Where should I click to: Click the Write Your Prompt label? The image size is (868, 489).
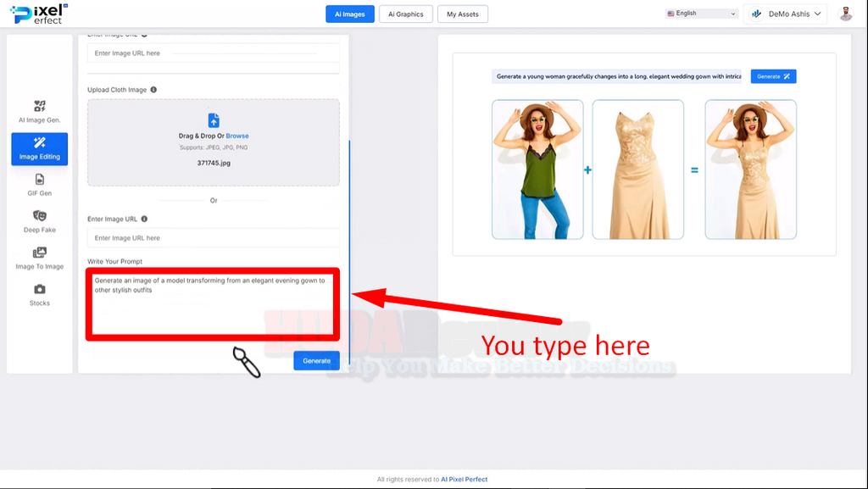pyautogui.click(x=114, y=262)
